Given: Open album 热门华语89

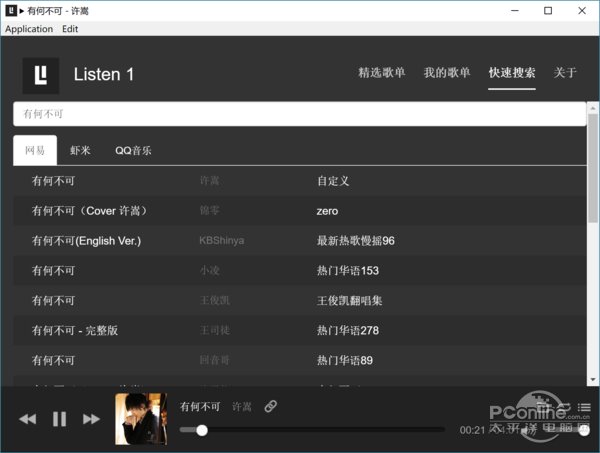Looking at the screenshot, I should point(344,360).
